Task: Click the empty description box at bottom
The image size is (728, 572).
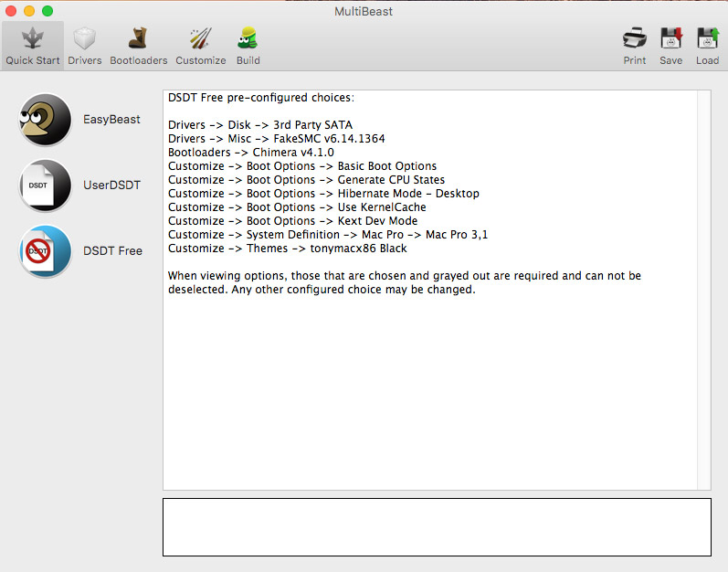Action: click(437, 527)
